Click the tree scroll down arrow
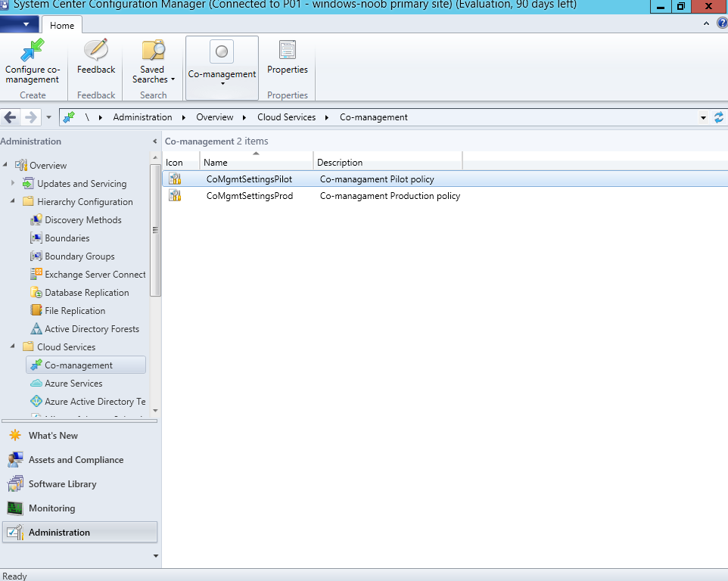This screenshot has height=581, width=728. coord(155,411)
